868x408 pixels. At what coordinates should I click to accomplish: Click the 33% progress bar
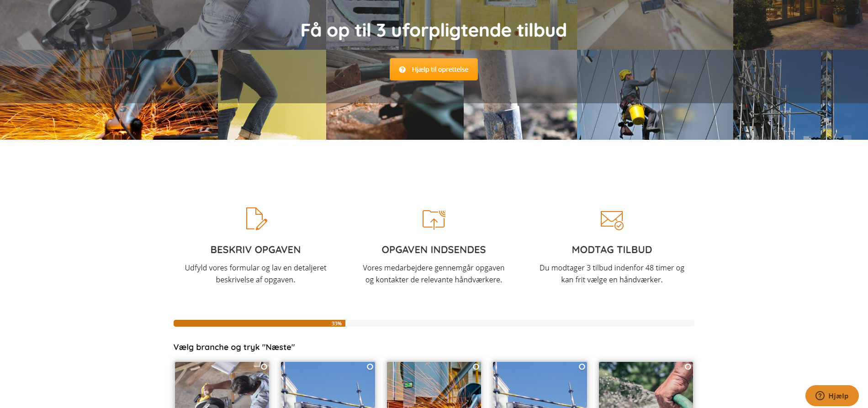click(434, 323)
